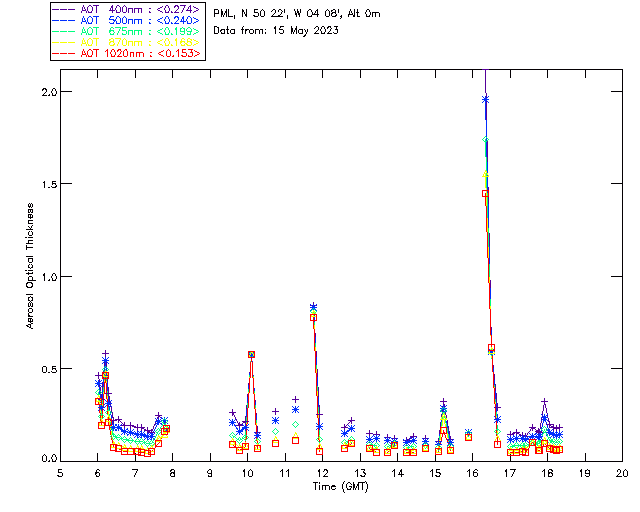Click the blue star peak marker near 16:20
The height and width of the screenshot is (512, 640).
coord(485,99)
